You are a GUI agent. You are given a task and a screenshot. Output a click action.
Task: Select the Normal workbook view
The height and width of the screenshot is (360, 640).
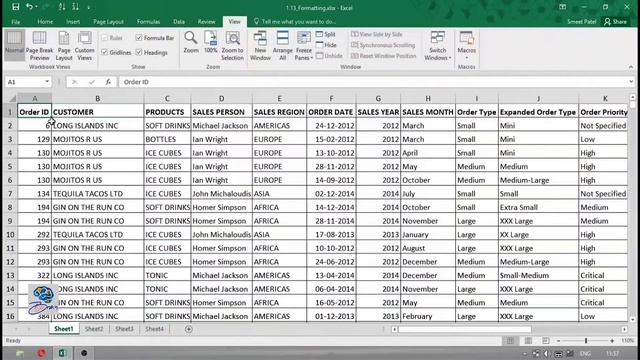(x=14, y=46)
